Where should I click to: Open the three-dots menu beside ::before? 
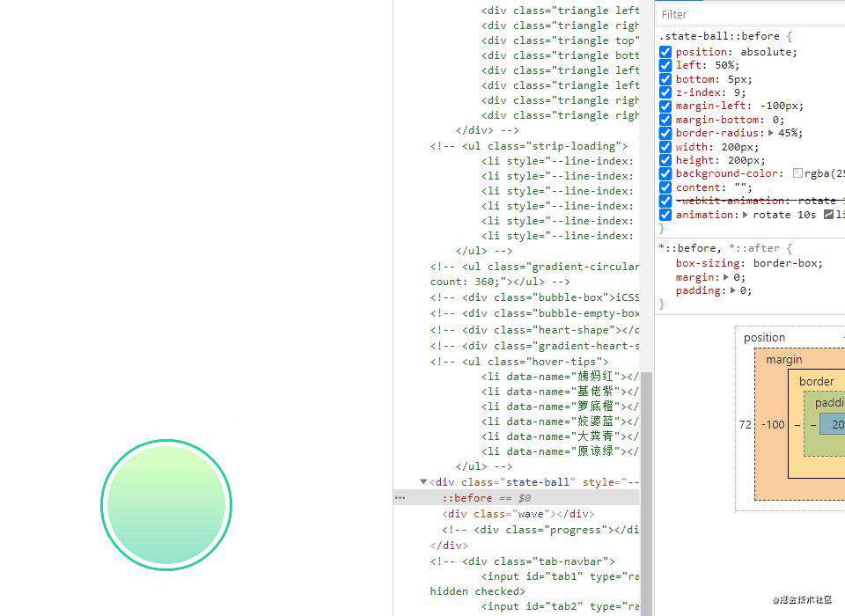pyautogui.click(x=400, y=498)
